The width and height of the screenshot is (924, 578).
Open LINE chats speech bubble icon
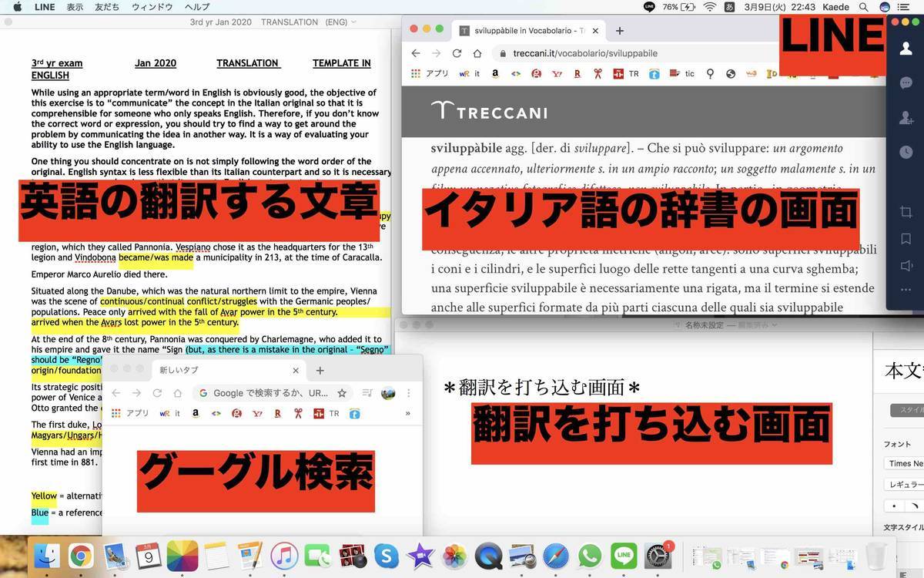coord(906,82)
